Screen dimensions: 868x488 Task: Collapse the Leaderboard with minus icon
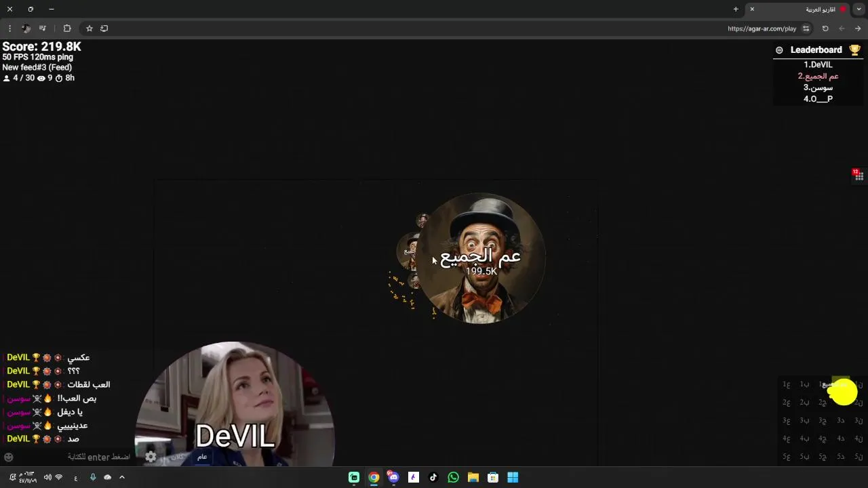tap(779, 50)
